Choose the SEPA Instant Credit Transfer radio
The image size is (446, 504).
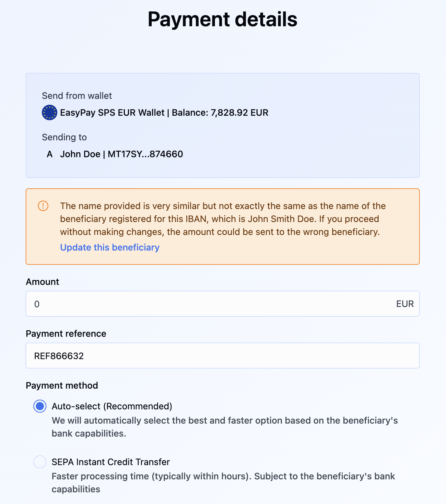pos(40,462)
